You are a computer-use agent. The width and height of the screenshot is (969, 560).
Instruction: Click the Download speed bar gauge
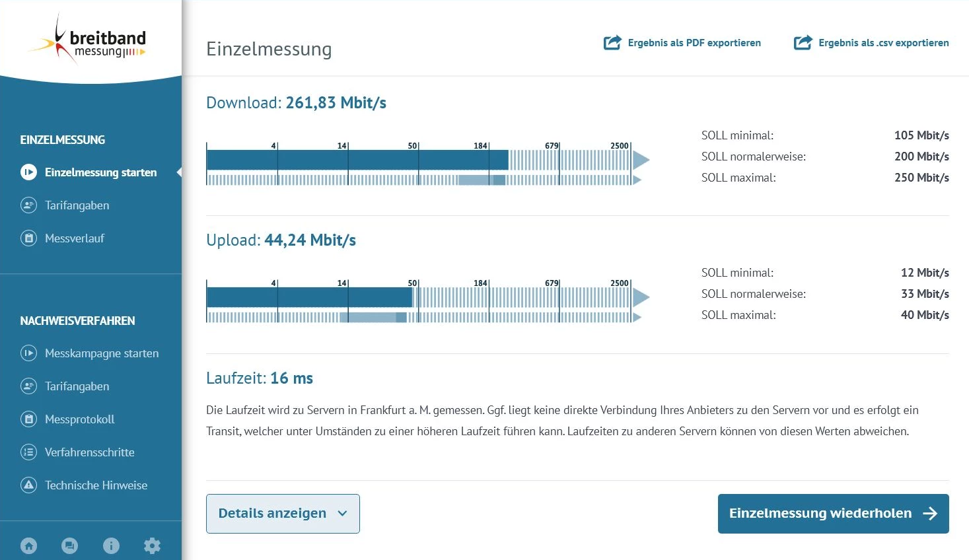pyautogui.click(x=423, y=160)
